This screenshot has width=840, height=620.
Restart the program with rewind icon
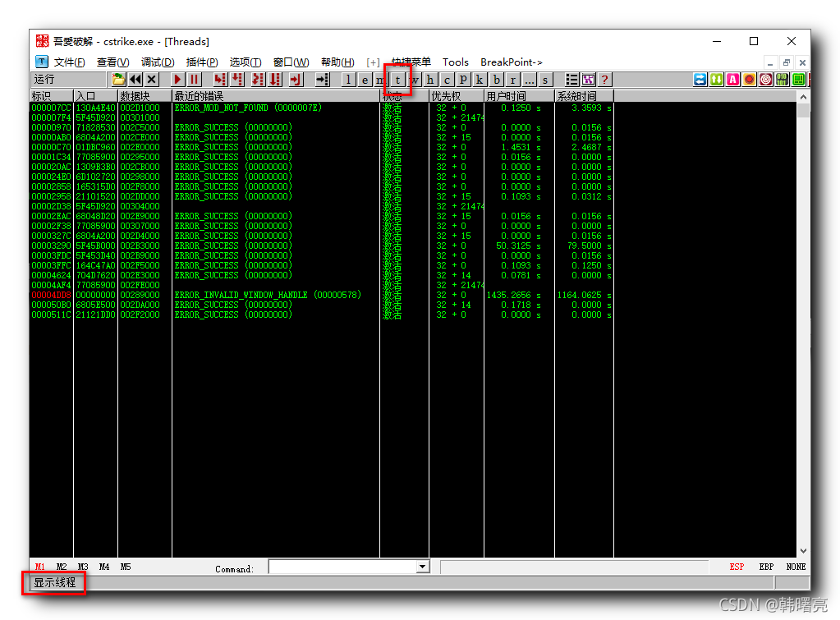[x=135, y=80]
